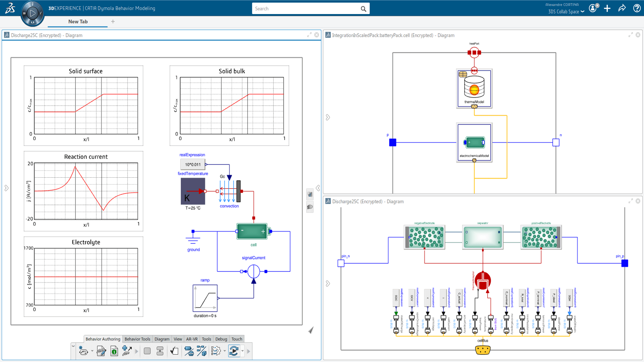Add a new tab with plus button

(113, 21)
